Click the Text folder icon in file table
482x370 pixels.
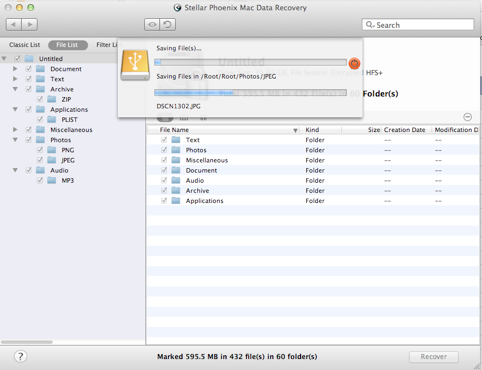176,140
